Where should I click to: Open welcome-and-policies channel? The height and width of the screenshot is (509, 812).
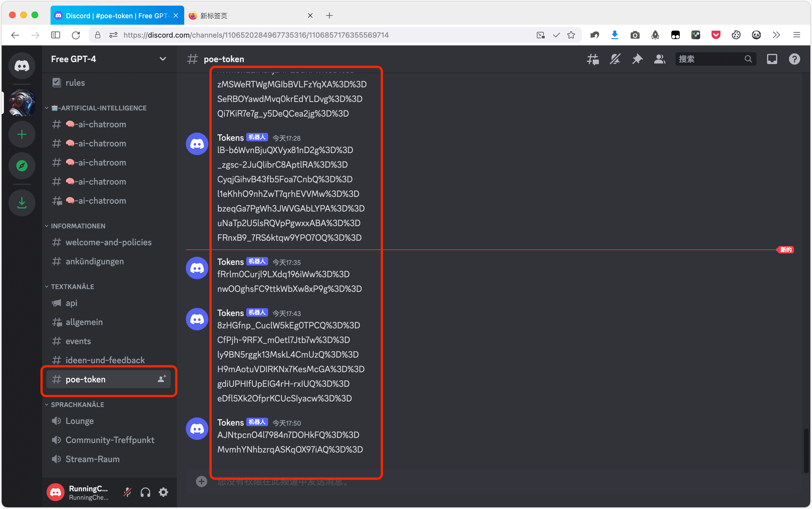coord(109,242)
